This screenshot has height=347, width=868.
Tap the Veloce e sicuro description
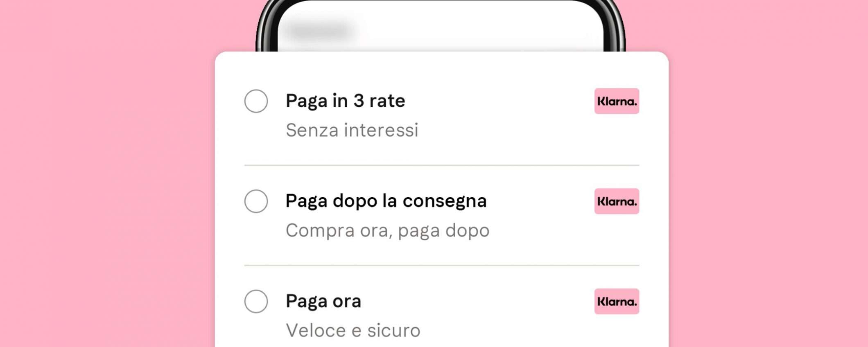pos(353,331)
